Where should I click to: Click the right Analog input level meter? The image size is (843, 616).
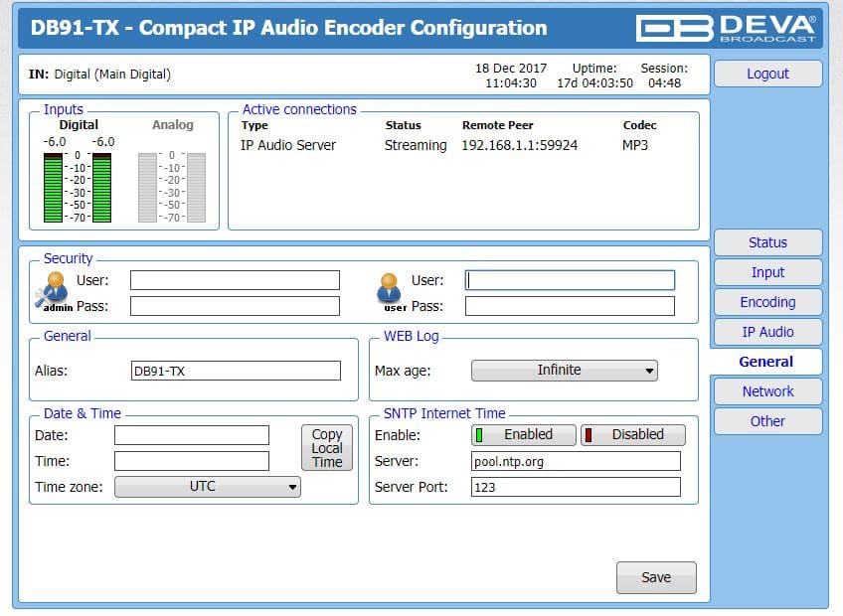pyautogui.click(x=196, y=188)
